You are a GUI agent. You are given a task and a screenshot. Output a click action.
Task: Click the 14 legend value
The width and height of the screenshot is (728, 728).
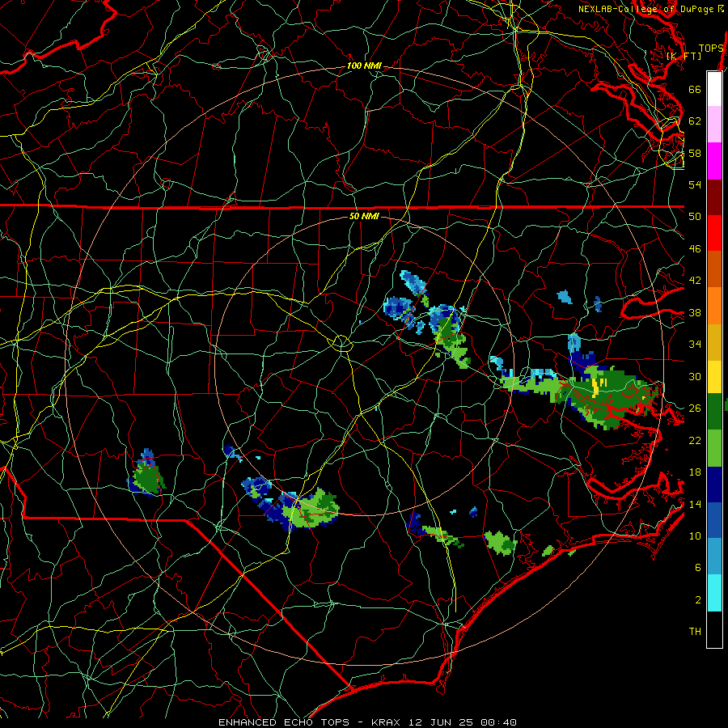(x=695, y=504)
